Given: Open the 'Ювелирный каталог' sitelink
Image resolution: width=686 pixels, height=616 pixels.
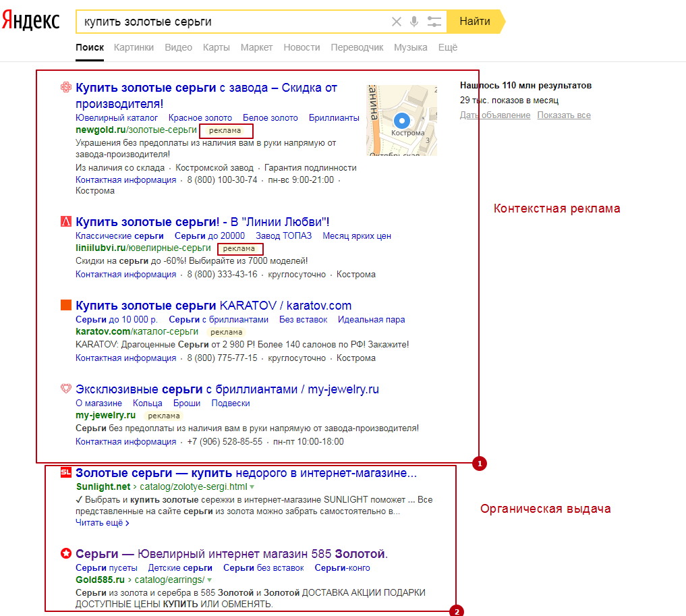Looking at the screenshot, I should click(x=117, y=117).
